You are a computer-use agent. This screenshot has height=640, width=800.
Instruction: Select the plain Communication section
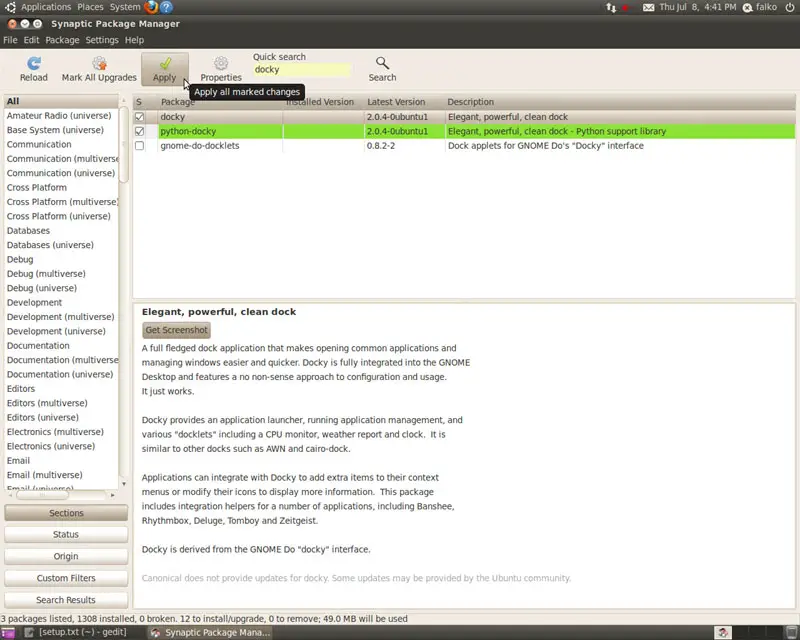click(x=61, y=144)
